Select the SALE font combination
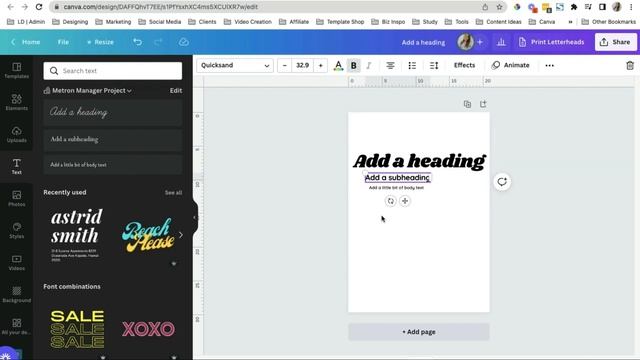The image size is (640, 360). click(77, 329)
